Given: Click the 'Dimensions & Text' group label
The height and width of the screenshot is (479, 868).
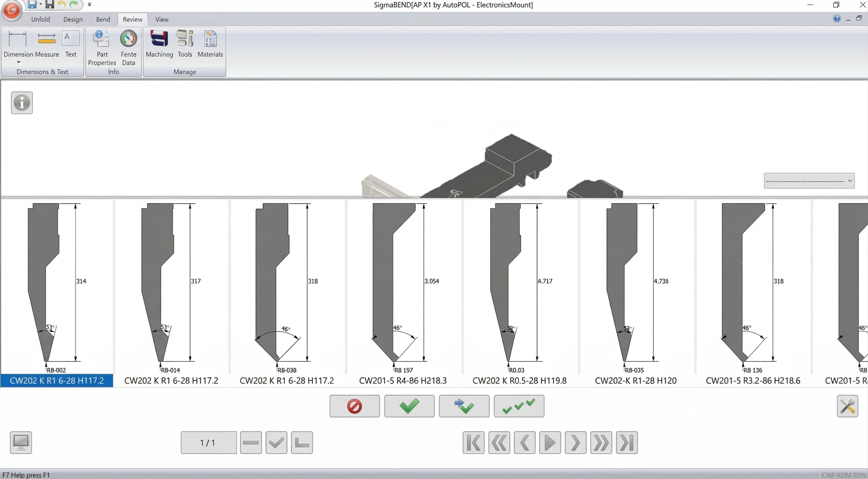Looking at the screenshot, I should pos(42,72).
